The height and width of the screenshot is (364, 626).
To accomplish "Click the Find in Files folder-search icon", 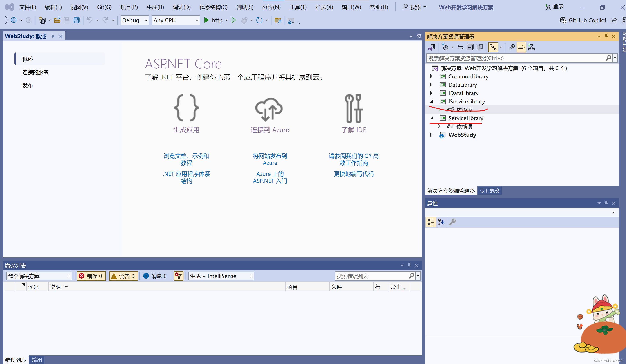I will 278,20.
